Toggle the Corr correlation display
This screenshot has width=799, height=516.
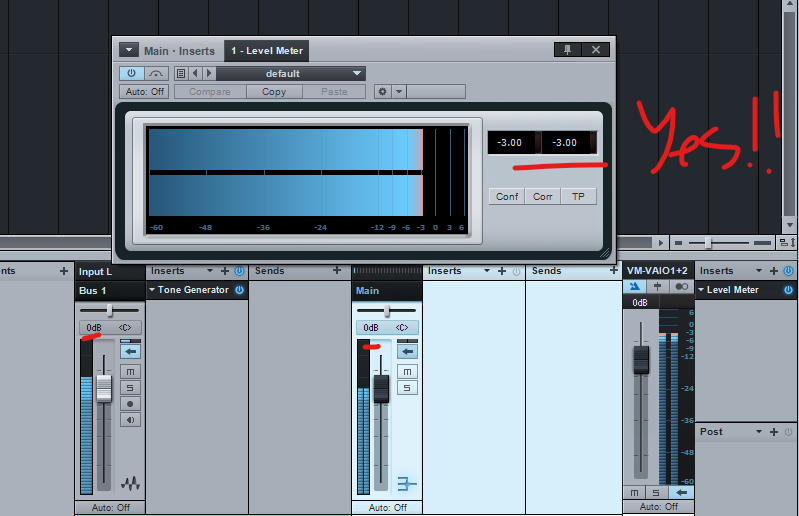(543, 197)
